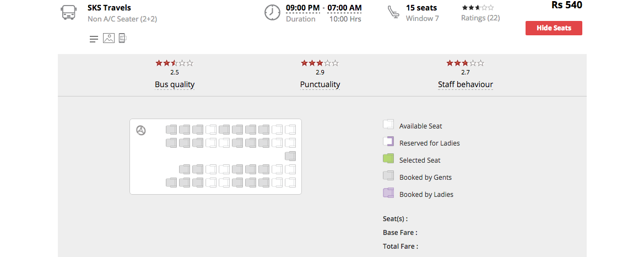This screenshot has height=257, width=644.
Task: Click the steering wheel icon in seat map
Action: (141, 131)
